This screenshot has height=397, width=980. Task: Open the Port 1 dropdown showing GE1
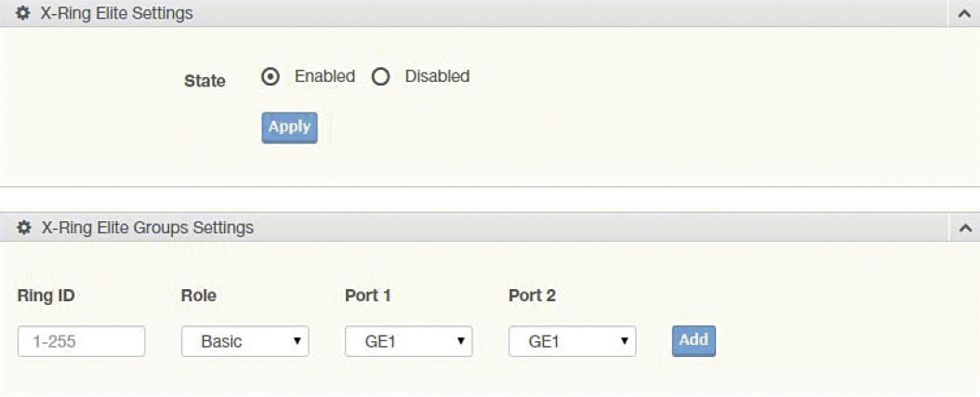[409, 340]
